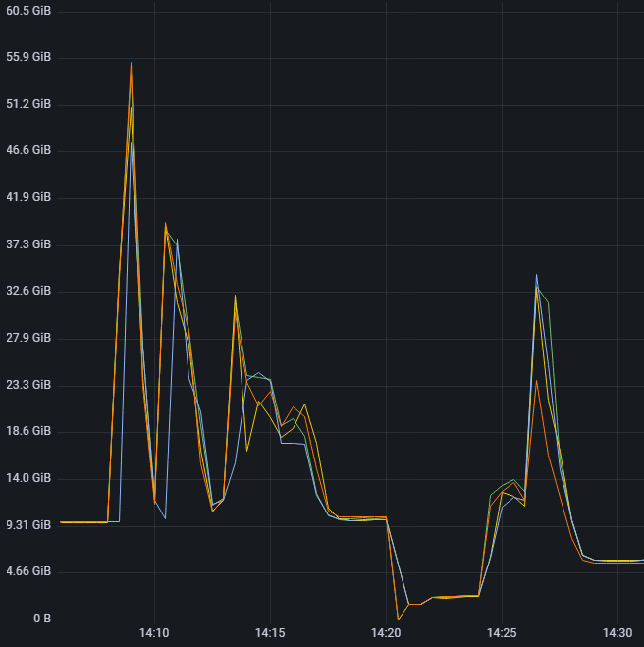Viewport: 644px width, 647px height.
Task: Select the 32.6 GiB y-axis label
Action: (28, 291)
